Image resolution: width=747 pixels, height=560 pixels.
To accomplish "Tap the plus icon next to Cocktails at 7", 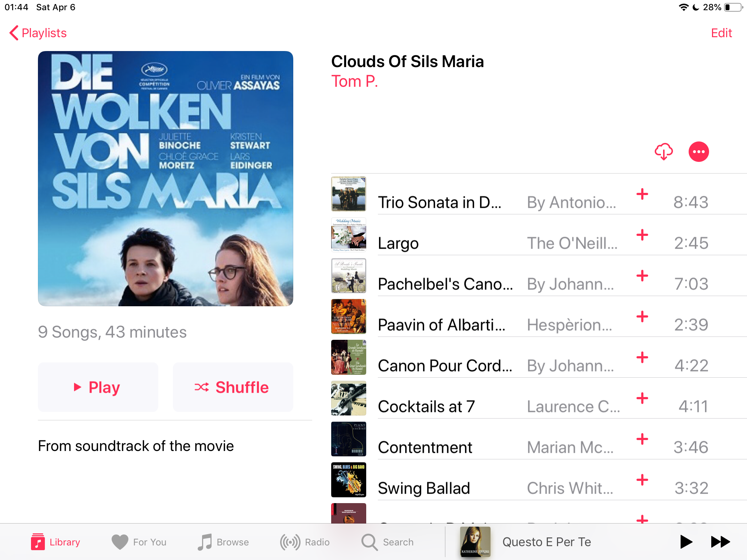I will click(x=642, y=398).
